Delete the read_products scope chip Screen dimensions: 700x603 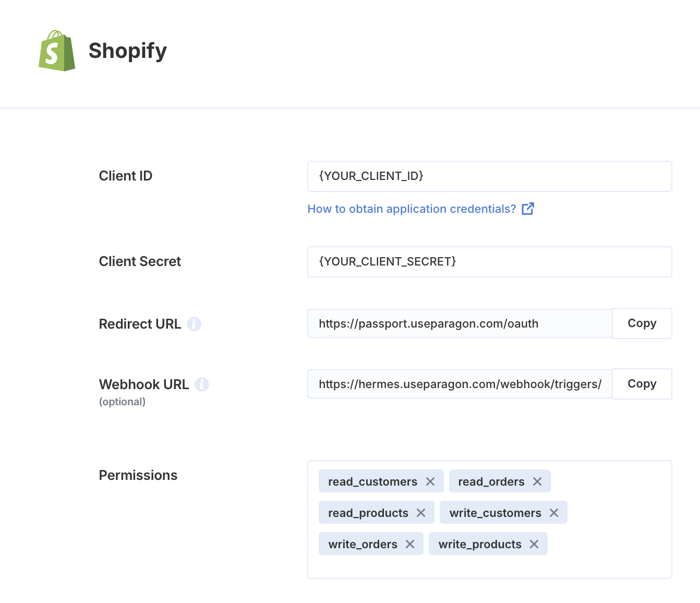pyautogui.click(x=421, y=513)
